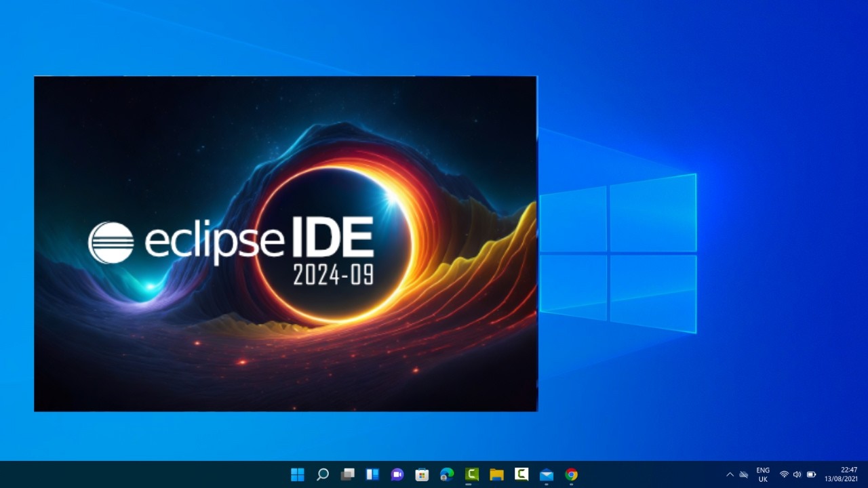The width and height of the screenshot is (868, 488).
Task: Switch to green Camtasia taskbar icon
Action: point(472,474)
